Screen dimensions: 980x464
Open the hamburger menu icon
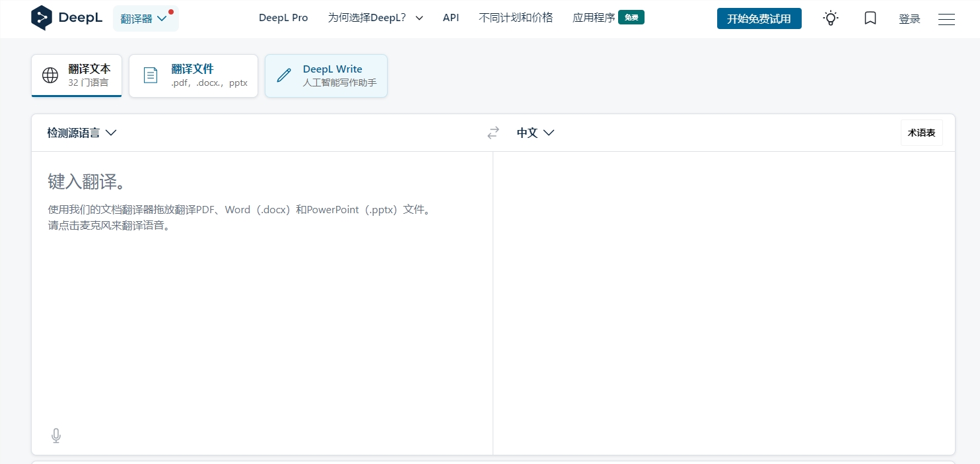[x=946, y=19]
